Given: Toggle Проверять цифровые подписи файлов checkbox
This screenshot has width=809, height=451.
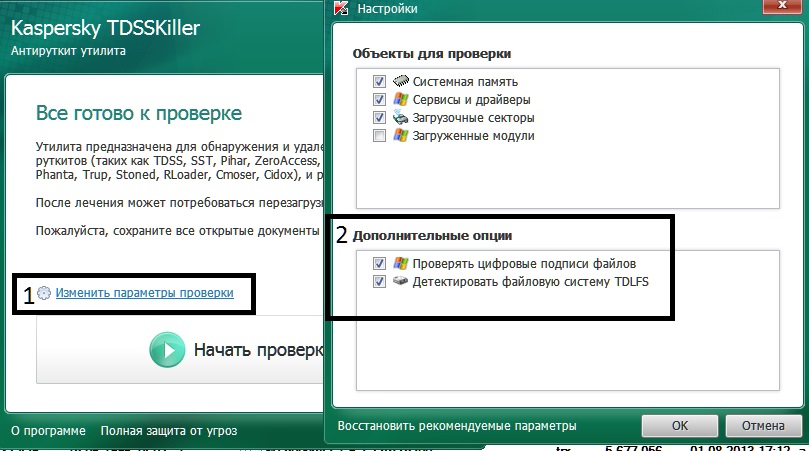Looking at the screenshot, I should tap(379, 264).
